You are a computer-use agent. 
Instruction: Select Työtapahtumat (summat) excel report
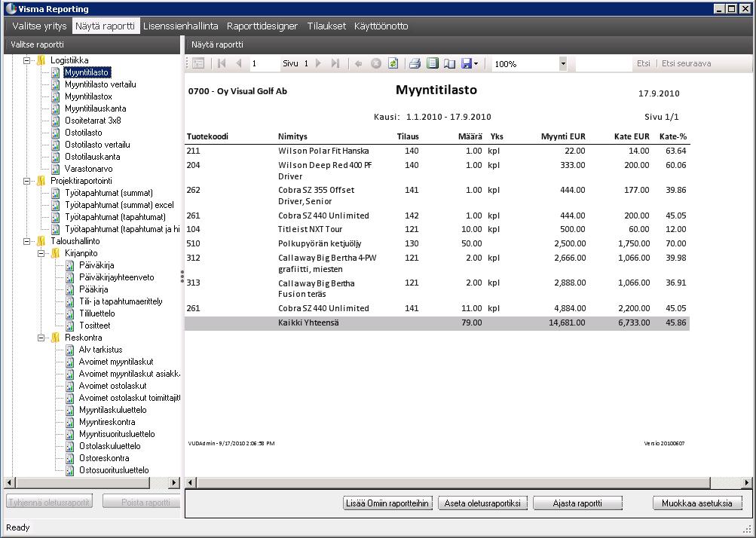pyautogui.click(x=120, y=205)
